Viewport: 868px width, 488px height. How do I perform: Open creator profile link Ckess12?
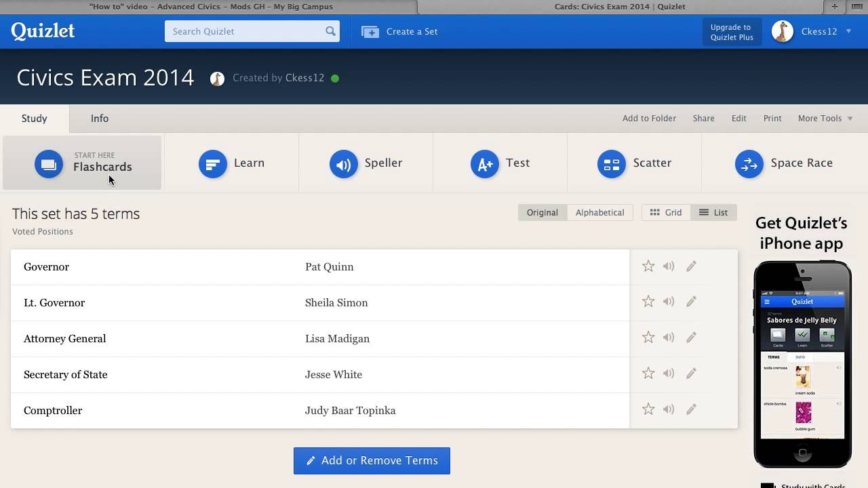(x=304, y=78)
